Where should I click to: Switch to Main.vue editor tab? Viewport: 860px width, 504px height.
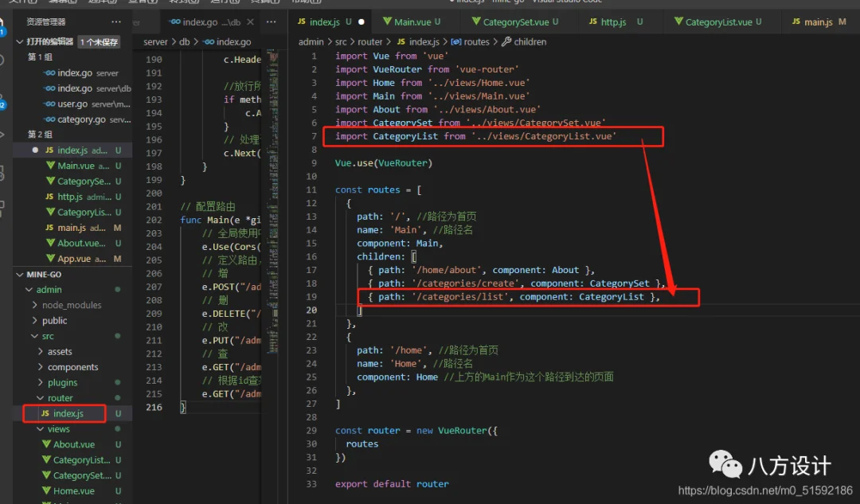click(412, 22)
